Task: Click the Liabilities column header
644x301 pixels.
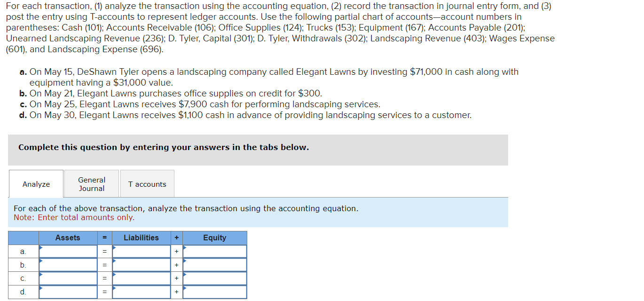Action: coord(141,238)
